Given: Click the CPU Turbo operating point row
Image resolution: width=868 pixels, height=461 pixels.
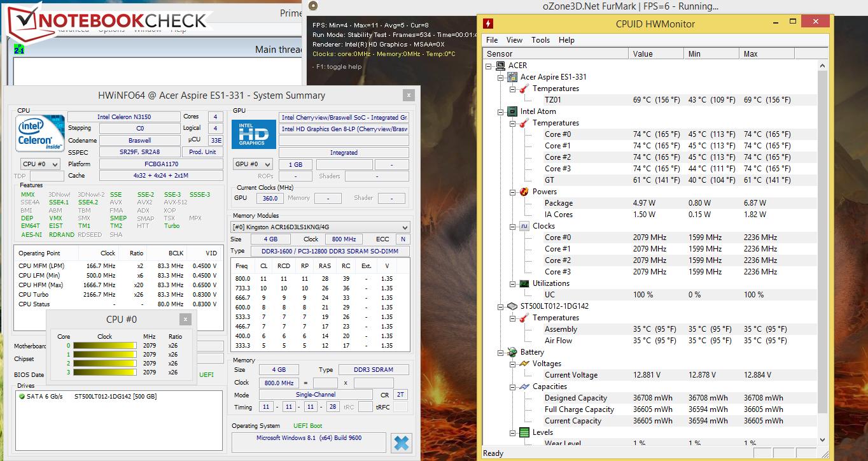Looking at the screenshot, I should (x=118, y=295).
